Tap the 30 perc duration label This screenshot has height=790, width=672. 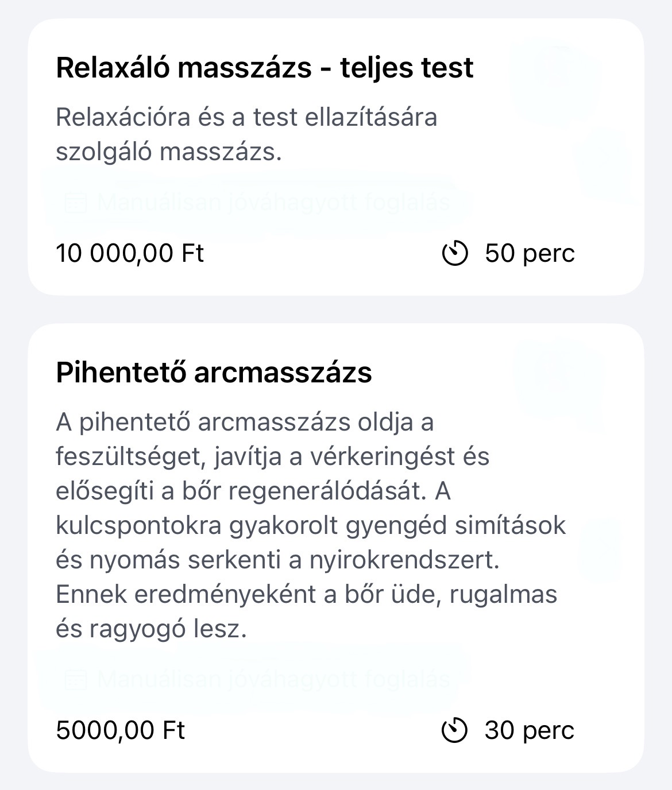click(x=530, y=730)
